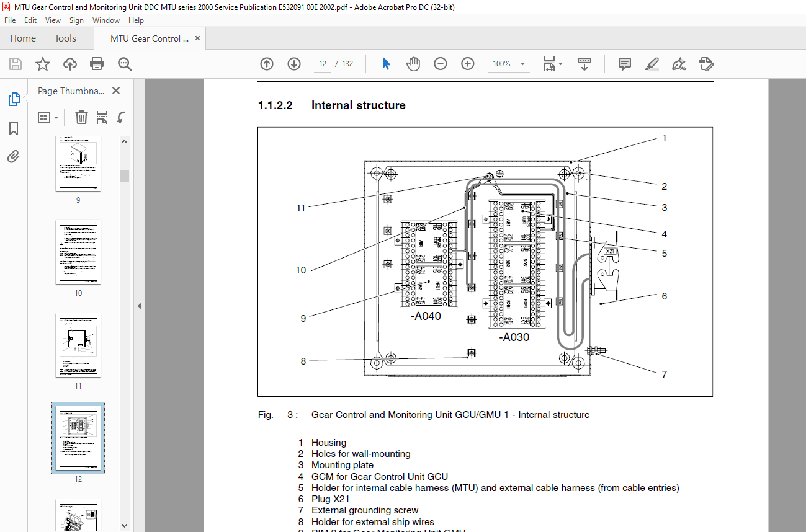Expand the fit page dropdown arrow
The image size is (806, 532).
tap(560, 64)
